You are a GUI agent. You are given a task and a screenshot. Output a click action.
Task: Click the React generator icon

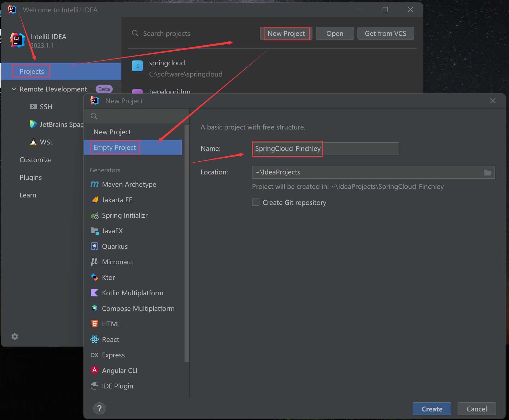pyautogui.click(x=95, y=339)
